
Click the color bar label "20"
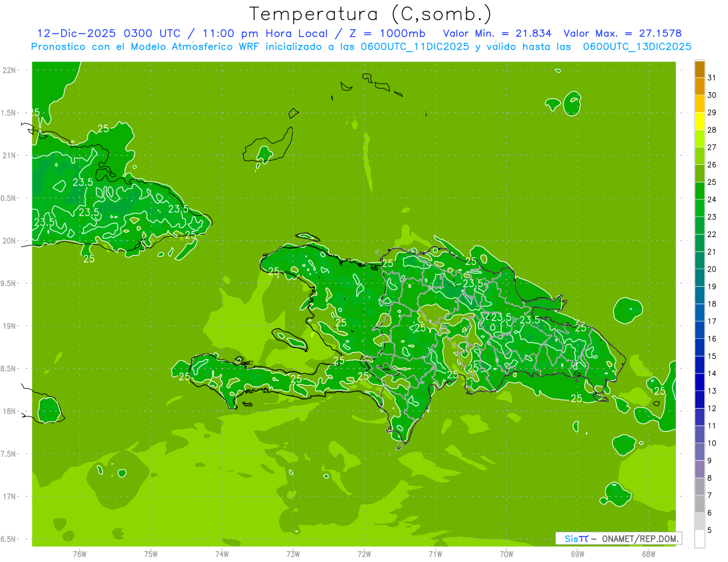[x=712, y=269]
